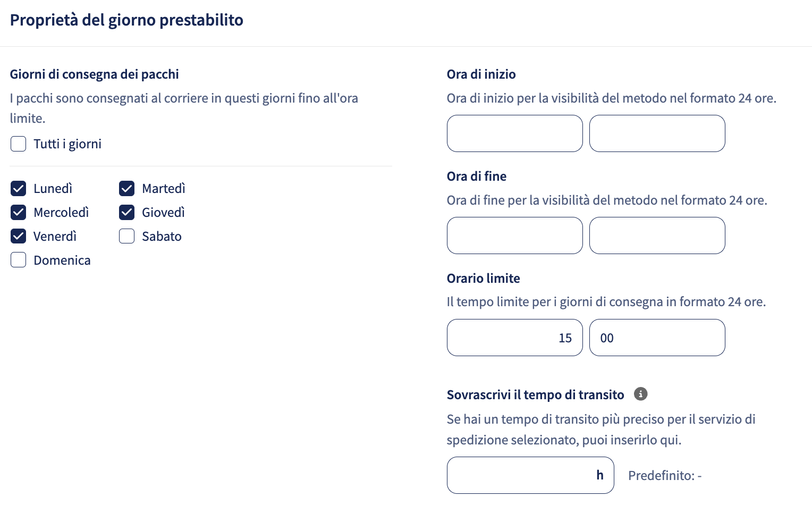Uncheck the Martedì checkbox
Viewport: 812px width, 505px height.
pos(127,188)
